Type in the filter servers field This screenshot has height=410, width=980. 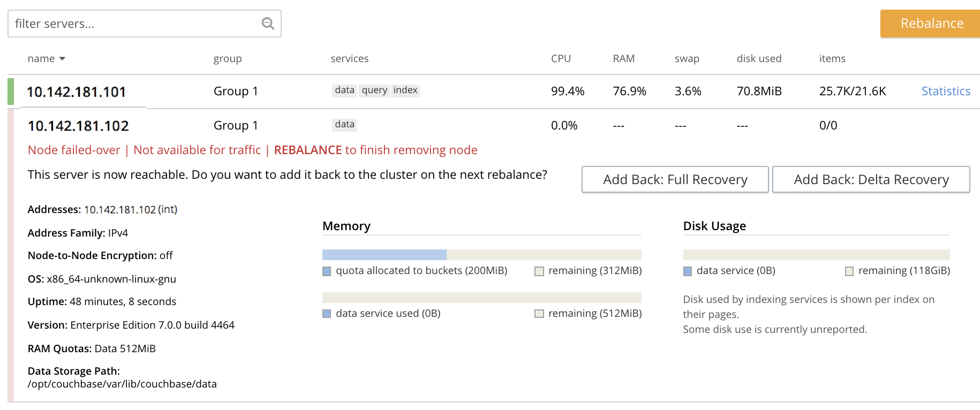pyautogui.click(x=134, y=24)
